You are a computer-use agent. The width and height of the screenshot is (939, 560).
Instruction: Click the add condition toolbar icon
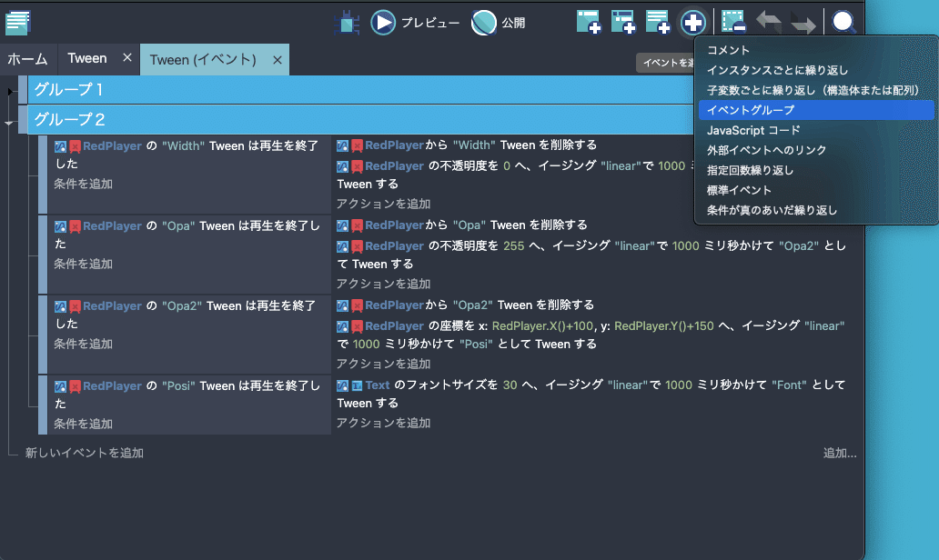tap(623, 23)
